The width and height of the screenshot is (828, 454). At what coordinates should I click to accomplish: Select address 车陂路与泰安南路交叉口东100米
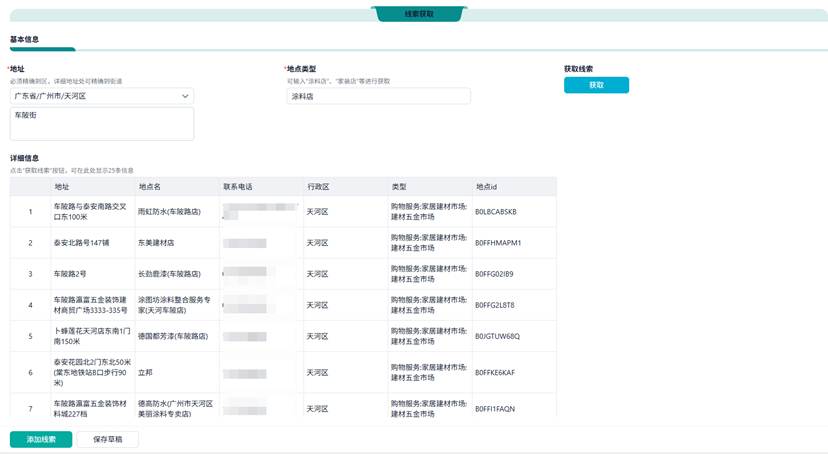[90, 212]
